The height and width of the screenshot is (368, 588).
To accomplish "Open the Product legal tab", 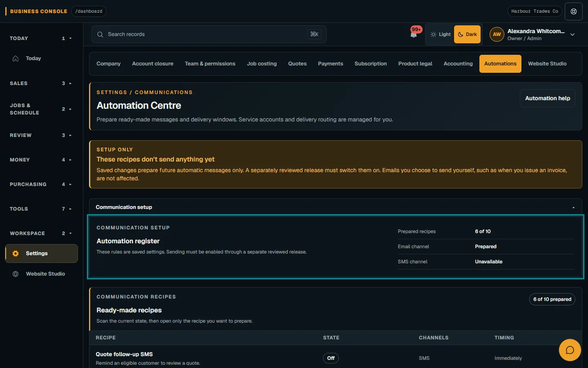I will [415, 64].
